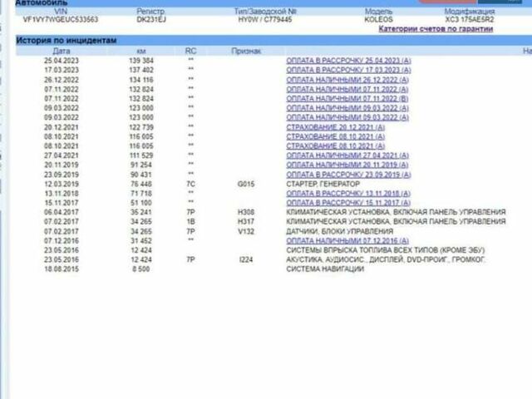Screen dimensions: 532x399
Task: Click ОПЛАТА В РАССРОЧКУ 15.11.2017 (A) link
Action: [x=347, y=203]
